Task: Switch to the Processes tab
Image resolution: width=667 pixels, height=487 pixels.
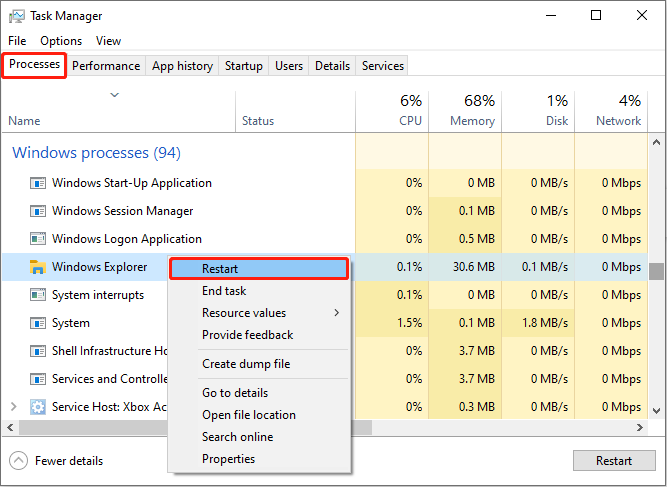Action: point(34,65)
